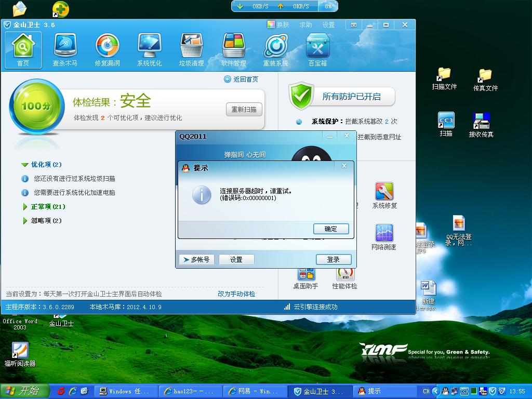Click 登录 button in QQ2011
The height and width of the screenshot is (399, 532).
pos(334,260)
